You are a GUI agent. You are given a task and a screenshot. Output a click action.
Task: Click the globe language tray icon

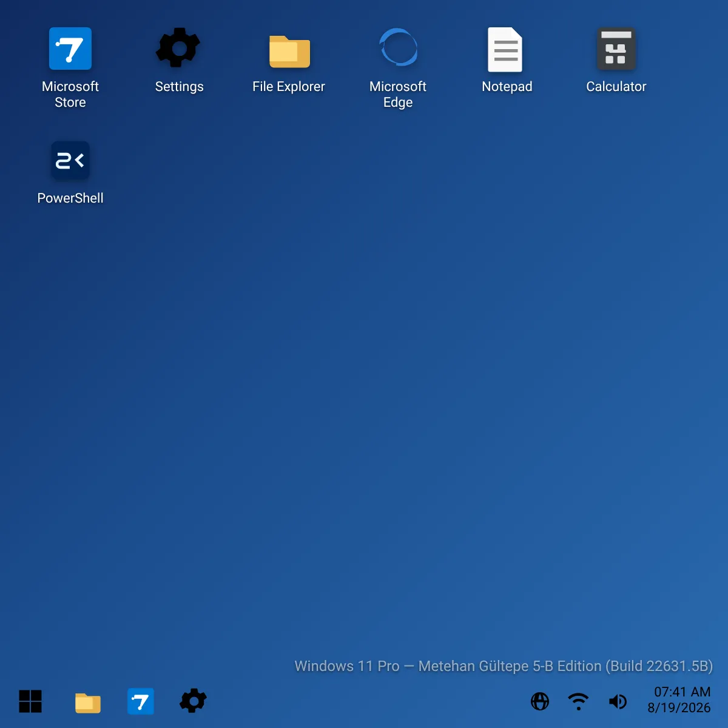tap(540, 701)
